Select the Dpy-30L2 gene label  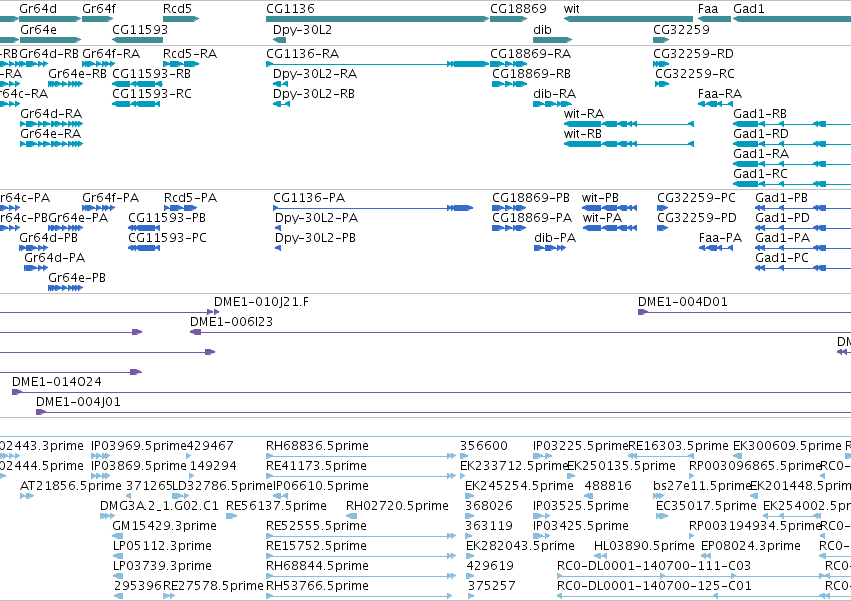tap(302, 29)
